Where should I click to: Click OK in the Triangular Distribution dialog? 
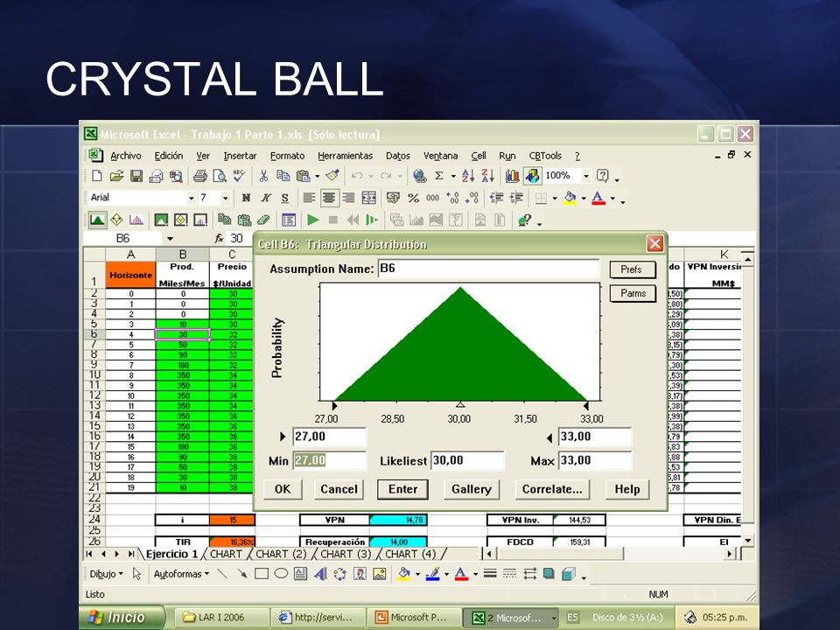click(283, 489)
